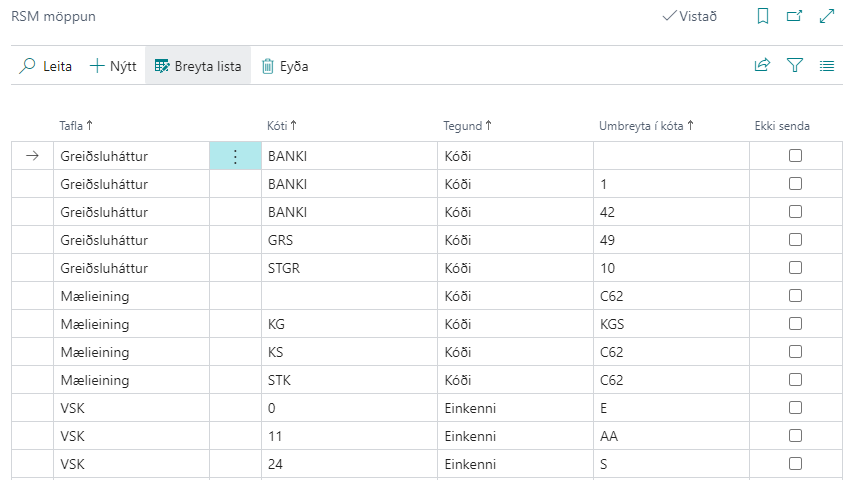The image size is (850, 480).
Task: Click the KGS value cell
Action: 612,324
